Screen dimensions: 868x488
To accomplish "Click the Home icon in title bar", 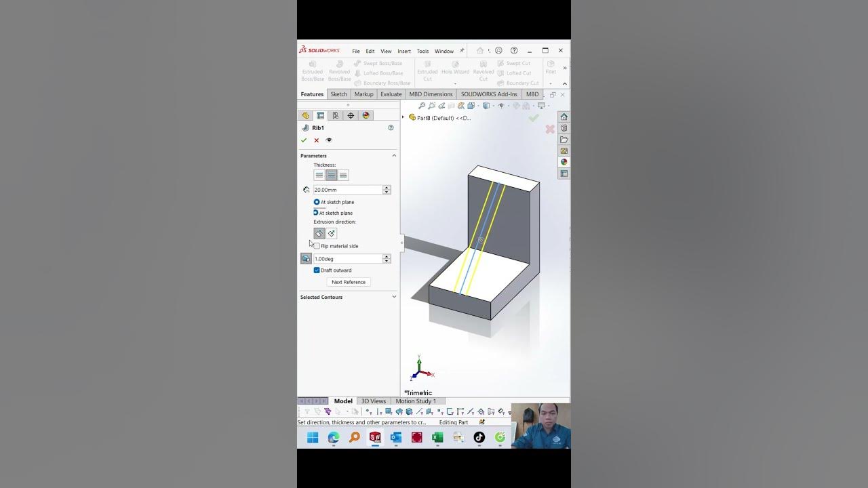I will 480,51.
